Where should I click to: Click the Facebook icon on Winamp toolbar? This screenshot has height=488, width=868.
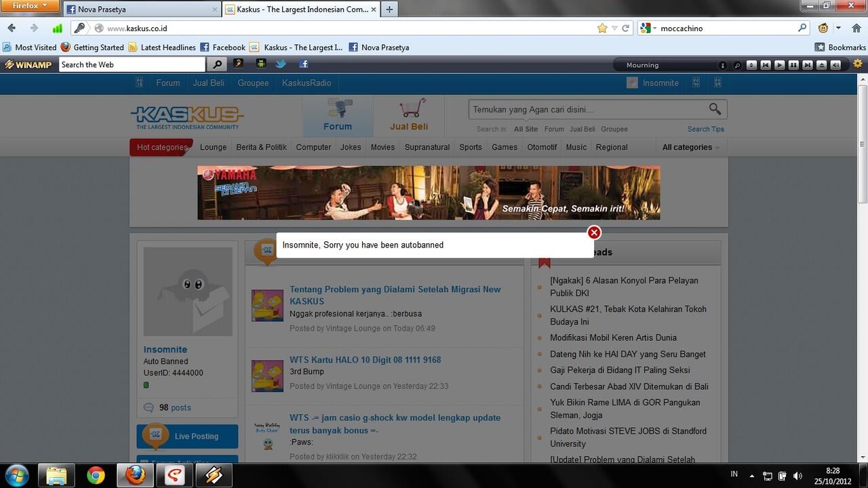click(304, 64)
